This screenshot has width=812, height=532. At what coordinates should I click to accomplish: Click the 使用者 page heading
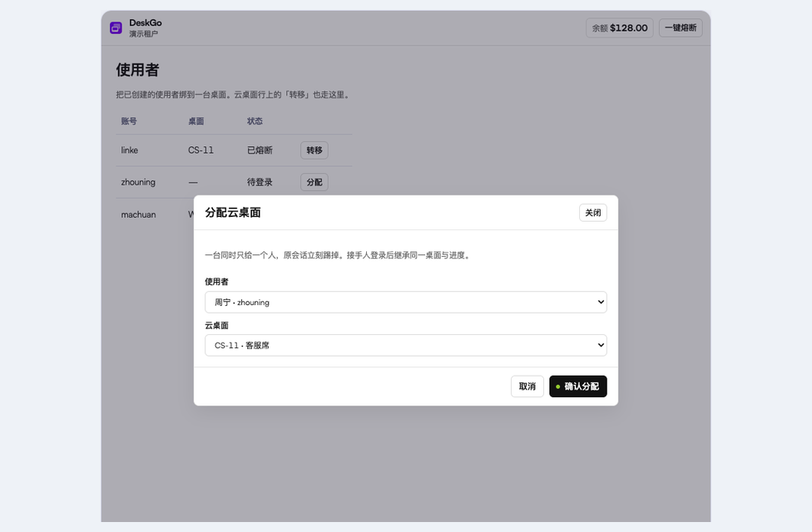pos(137,70)
